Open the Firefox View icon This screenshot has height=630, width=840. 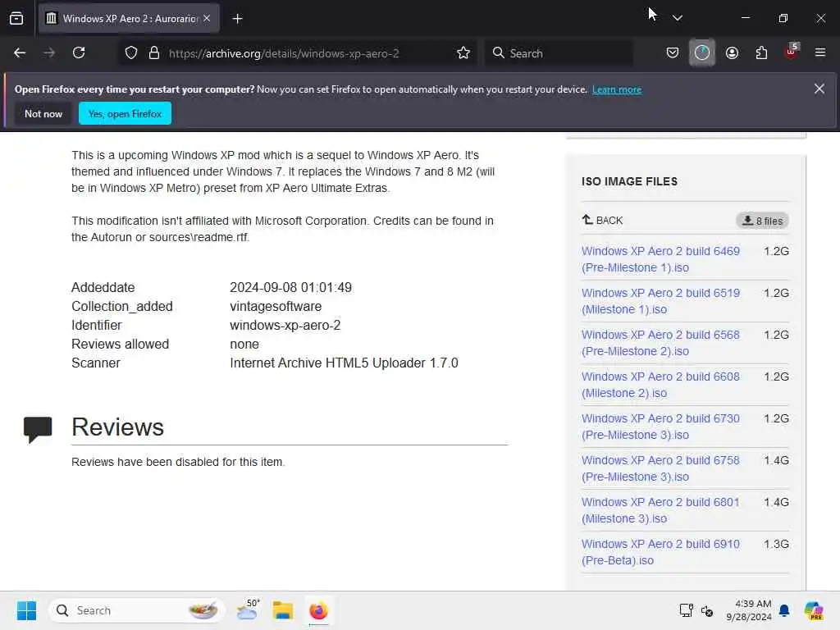[16, 19]
